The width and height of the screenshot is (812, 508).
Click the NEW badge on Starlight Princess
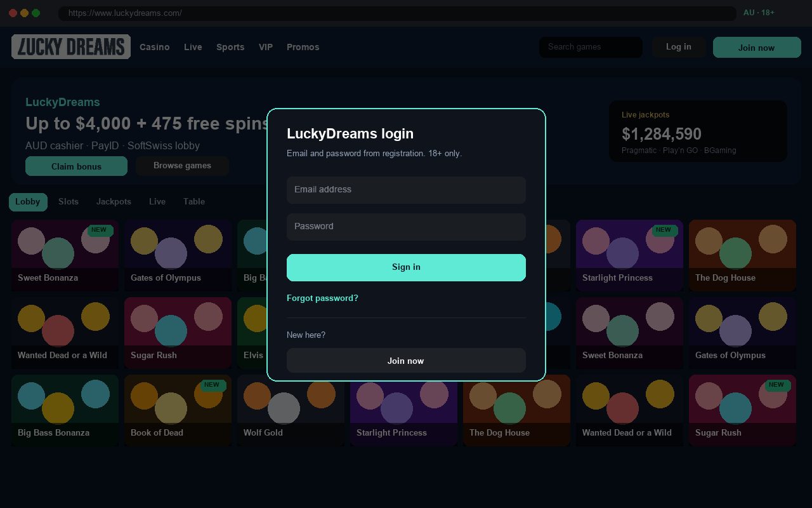click(664, 230)
